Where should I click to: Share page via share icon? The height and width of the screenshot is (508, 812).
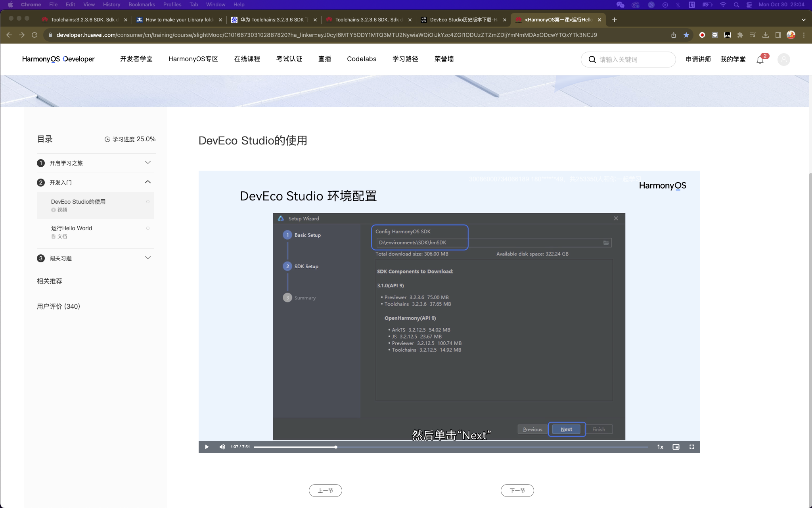(674, 35)
